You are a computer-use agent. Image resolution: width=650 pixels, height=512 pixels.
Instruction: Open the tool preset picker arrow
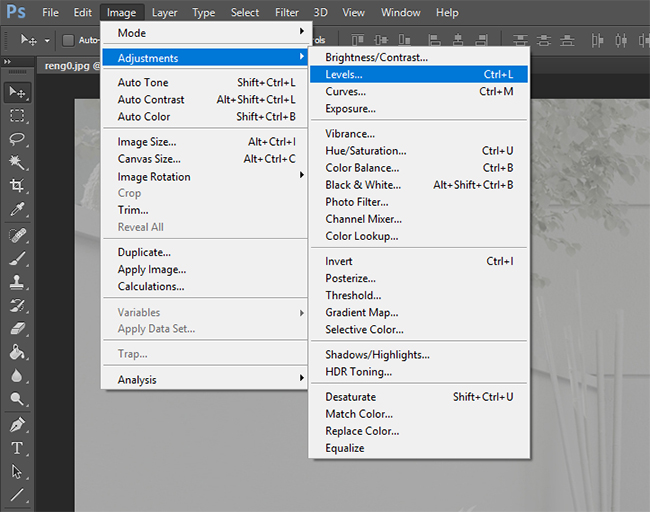pyautogui.click(x=47, y=41)
